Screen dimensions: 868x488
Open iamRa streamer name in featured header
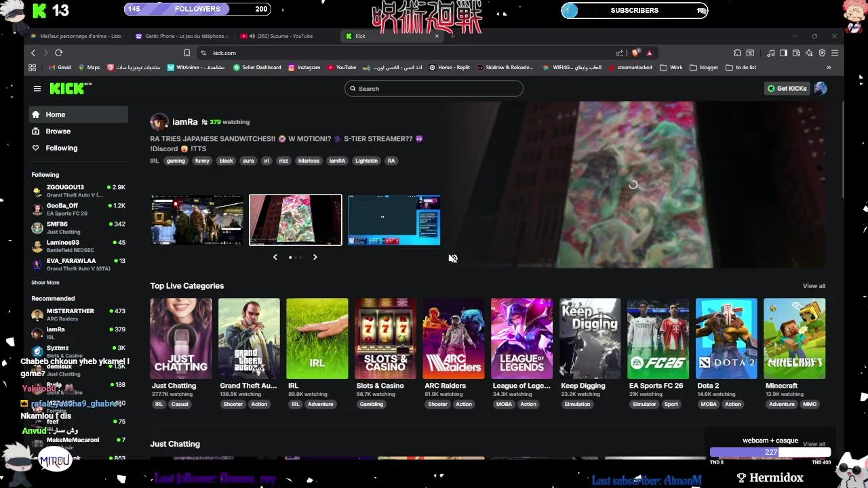pos(185,122)
